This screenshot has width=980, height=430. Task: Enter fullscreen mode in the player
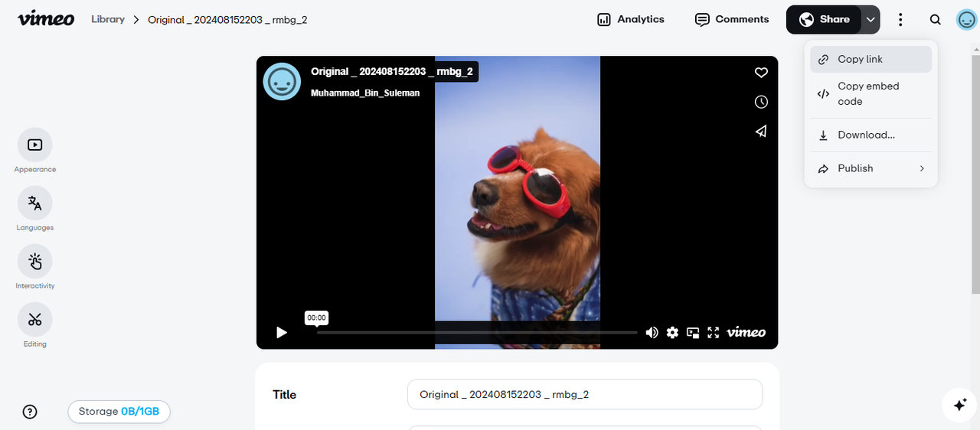pyautogui.click(x=714, y=332)
